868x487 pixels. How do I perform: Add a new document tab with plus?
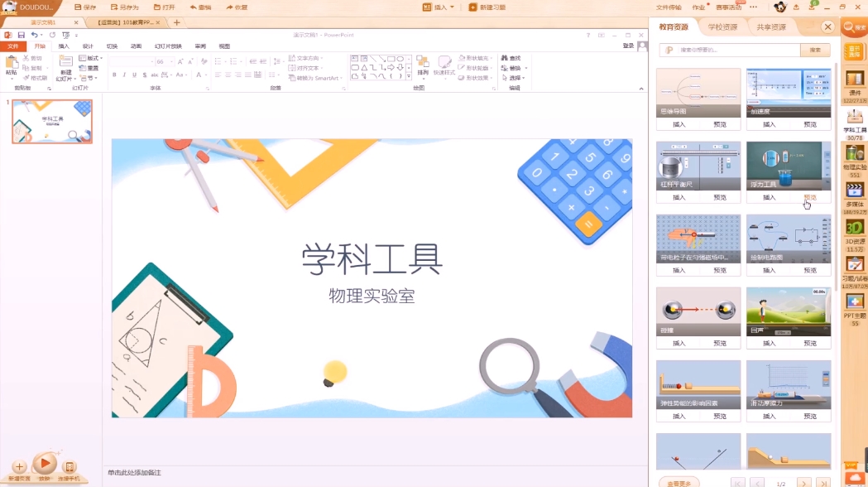click(176, 22)
